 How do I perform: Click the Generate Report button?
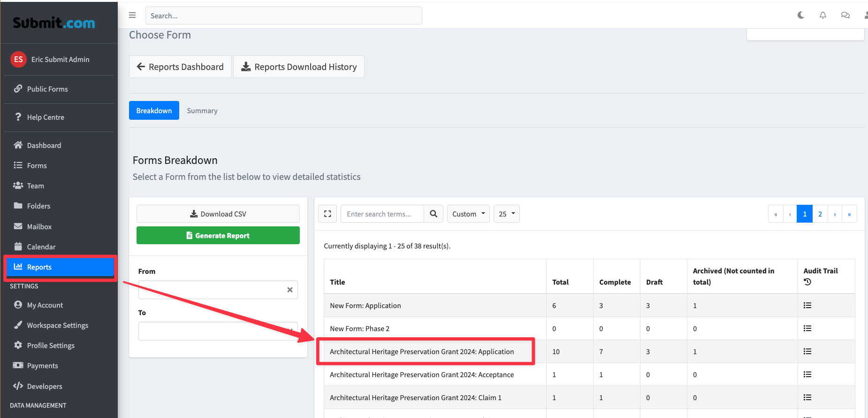[218, 235]
